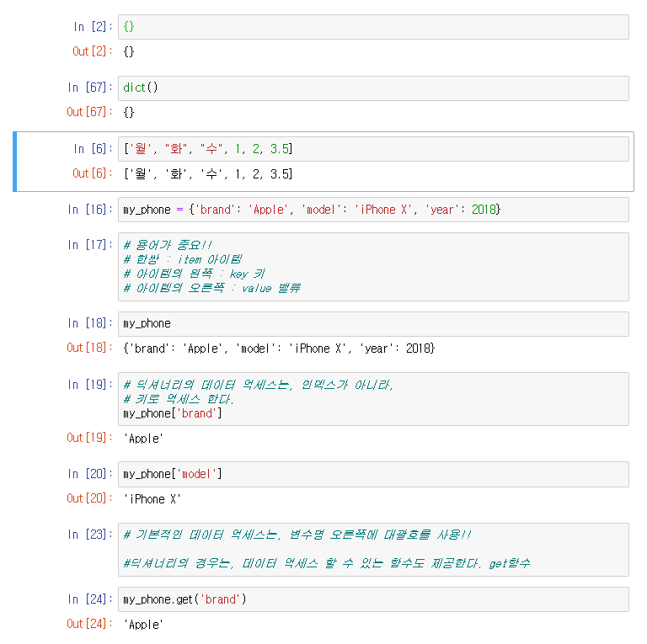This screenshot has width=647, height=644.
Task: Click the blue selection bar of cell In [6]
Action: tap(15, 162)
